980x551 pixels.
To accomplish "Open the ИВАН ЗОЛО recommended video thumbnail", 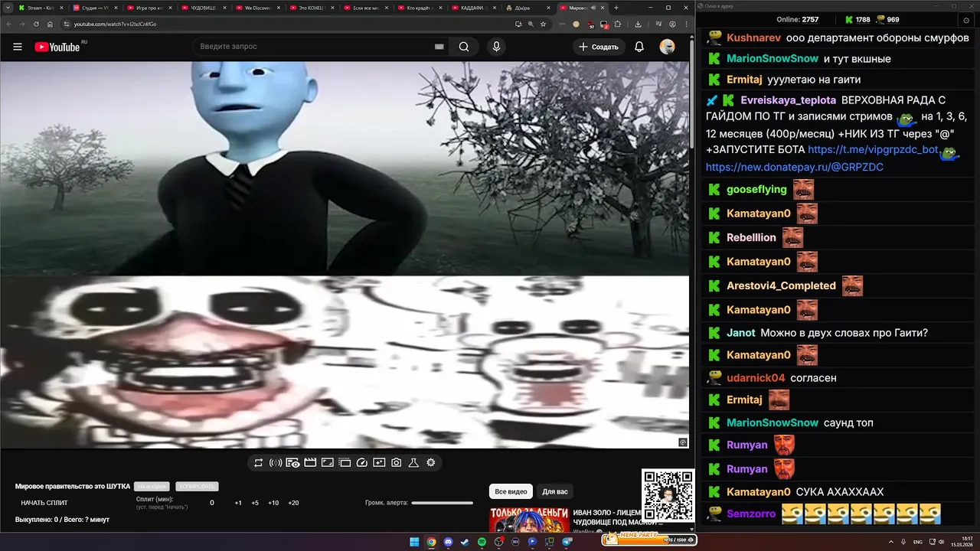I will 530,520.
